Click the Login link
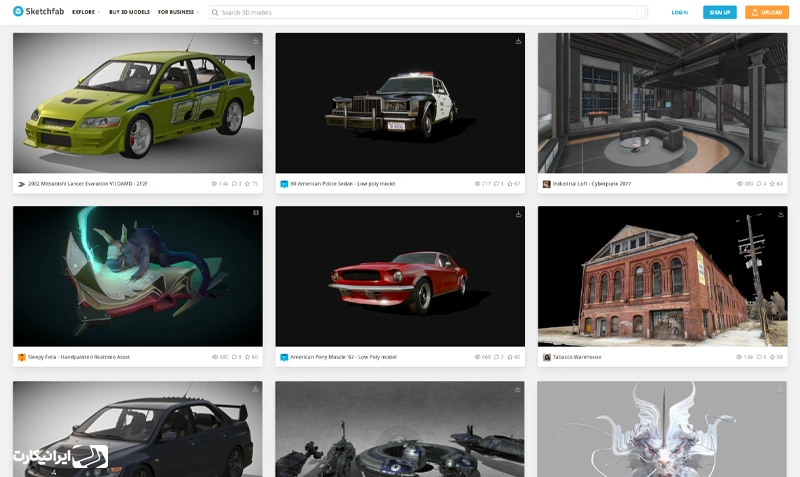 (x=680, y=12)
